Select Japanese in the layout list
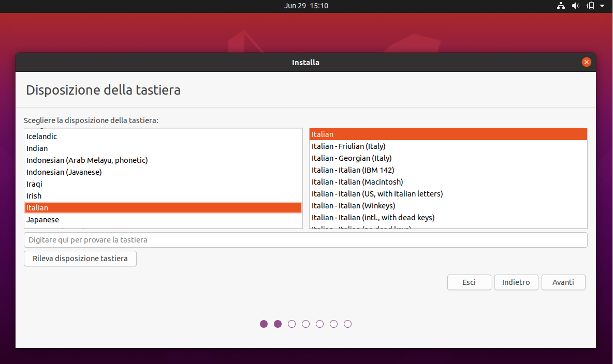613x364 pixels. pos(164,220)
